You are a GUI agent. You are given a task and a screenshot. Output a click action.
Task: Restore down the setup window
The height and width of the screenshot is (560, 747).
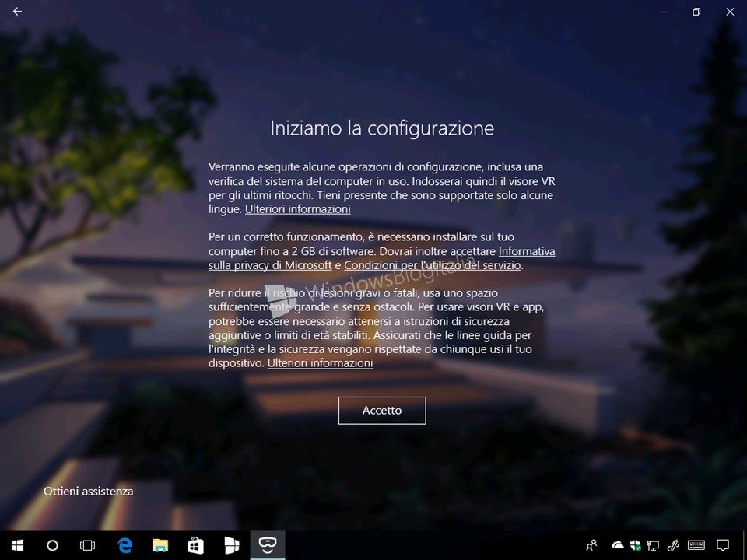click(696, 12)
